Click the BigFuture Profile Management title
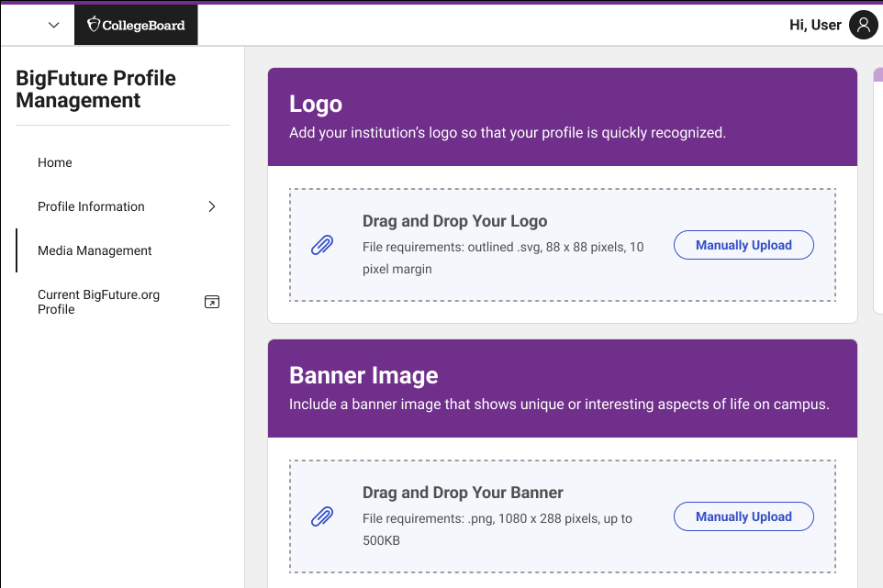883x588 pixels. pos(95,89)
